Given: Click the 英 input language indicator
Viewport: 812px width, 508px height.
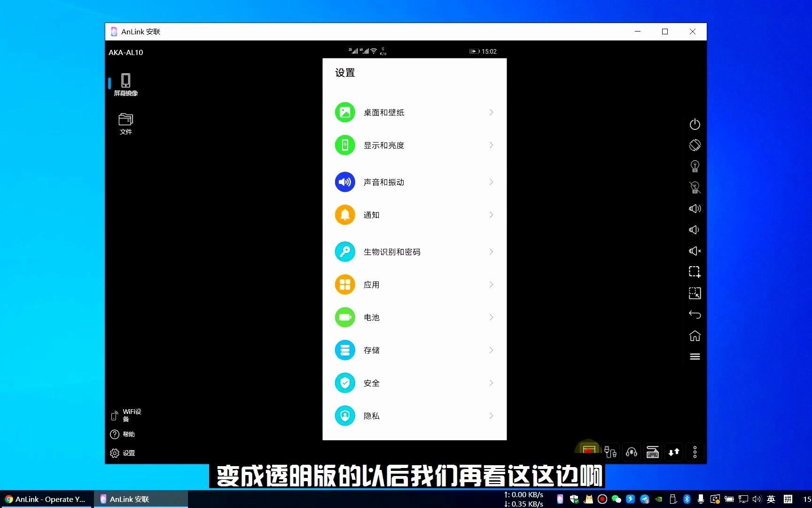Looking at the screenshot, I should coord(771,499).
